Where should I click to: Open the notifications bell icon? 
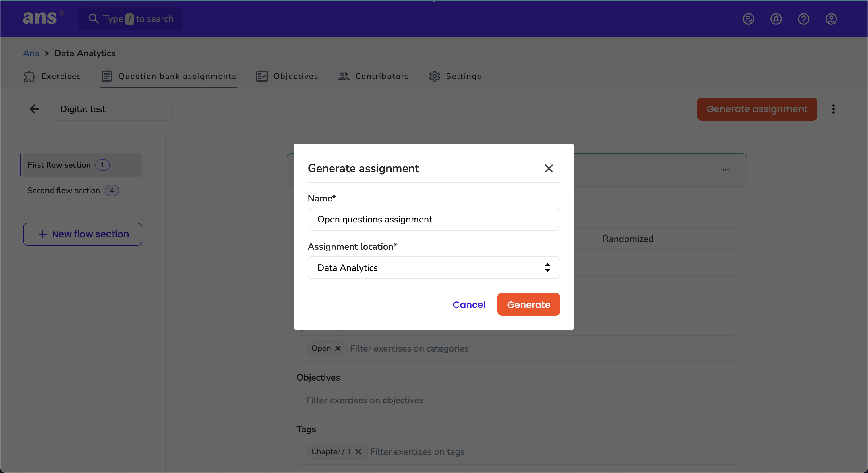coord(776,19)
